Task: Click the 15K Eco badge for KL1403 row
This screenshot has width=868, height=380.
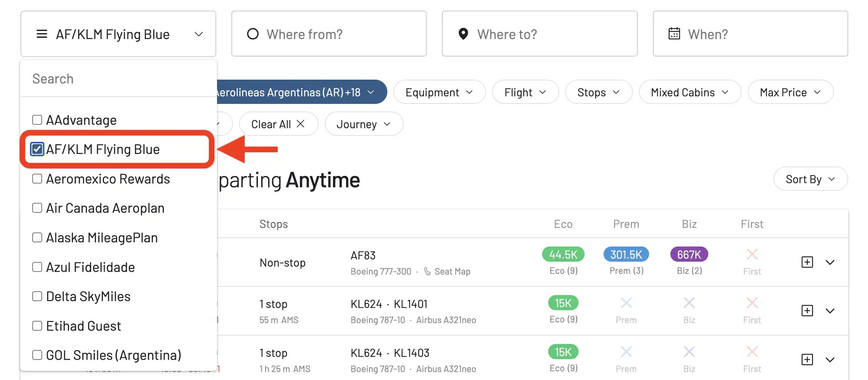Action: pyautogui.click(x=563, y=352)
